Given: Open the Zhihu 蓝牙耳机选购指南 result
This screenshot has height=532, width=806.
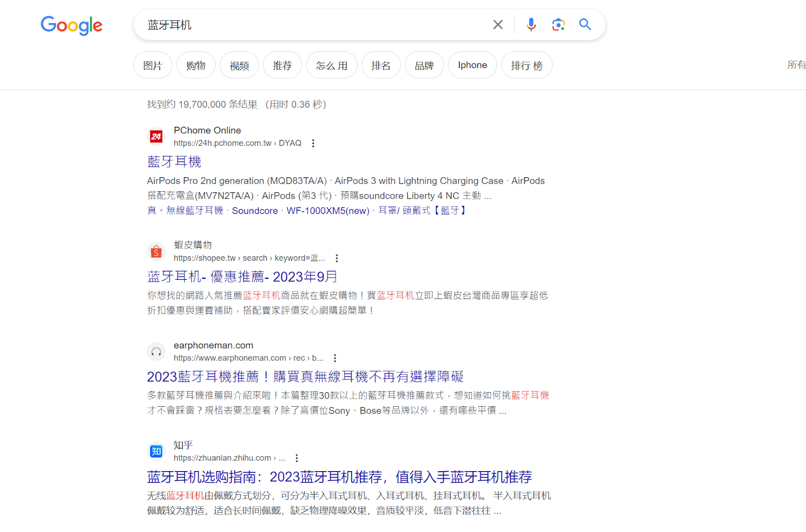Looking at the screenshot, I should pyautogui.click(x=339, y=477).
